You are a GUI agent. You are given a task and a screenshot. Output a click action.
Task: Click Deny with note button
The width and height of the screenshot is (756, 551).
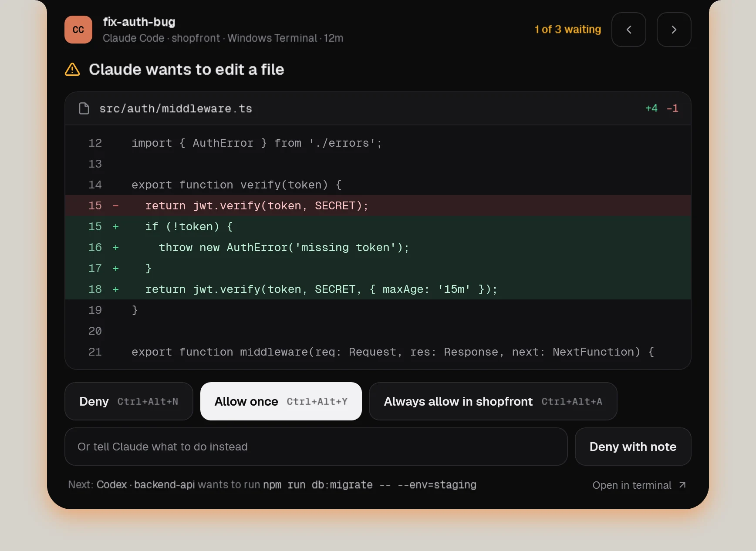pyautogui.click(x=633, y=447)
